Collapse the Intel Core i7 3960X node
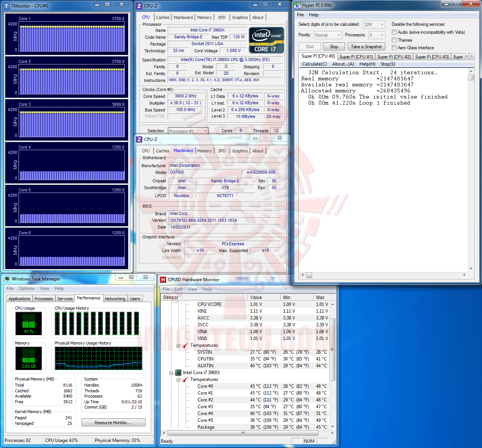 [x=171, y=373]
